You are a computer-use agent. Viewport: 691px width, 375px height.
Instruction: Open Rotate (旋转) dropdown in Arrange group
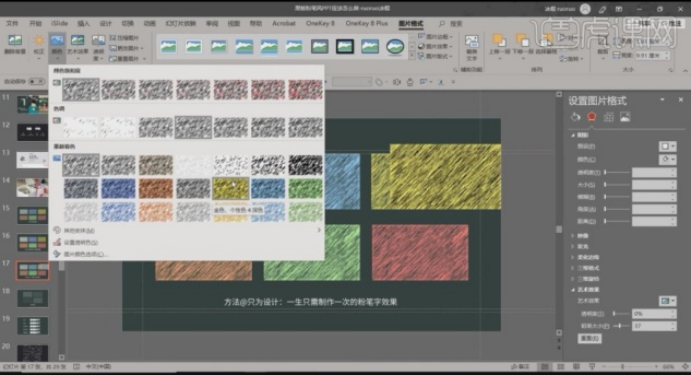[x=572, y=59]
